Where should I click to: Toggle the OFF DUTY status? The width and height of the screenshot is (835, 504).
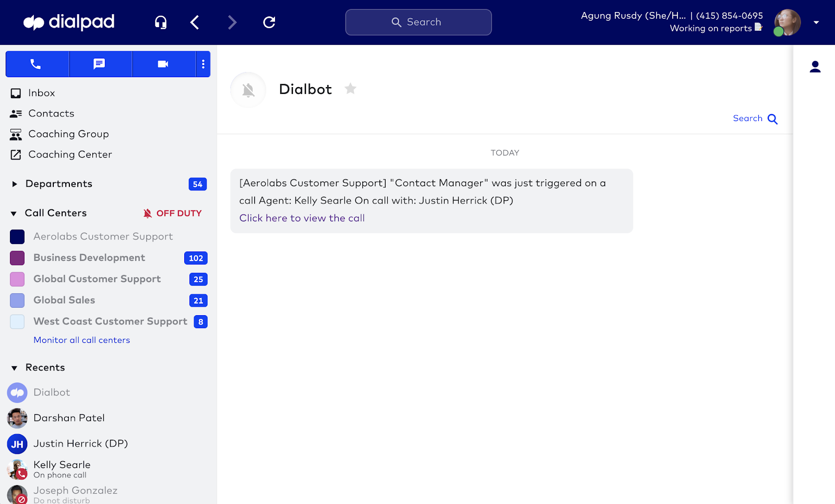[179, 213]
